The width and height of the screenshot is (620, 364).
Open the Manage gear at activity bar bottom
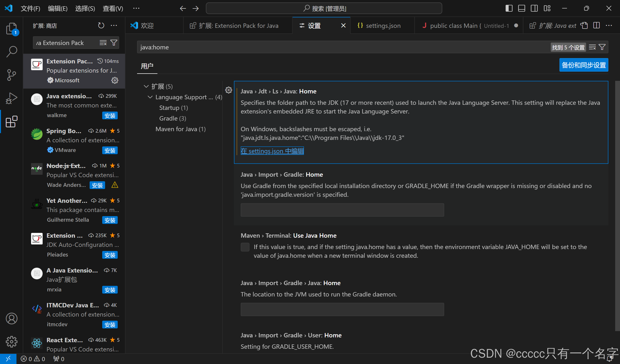tap(11, 342)
